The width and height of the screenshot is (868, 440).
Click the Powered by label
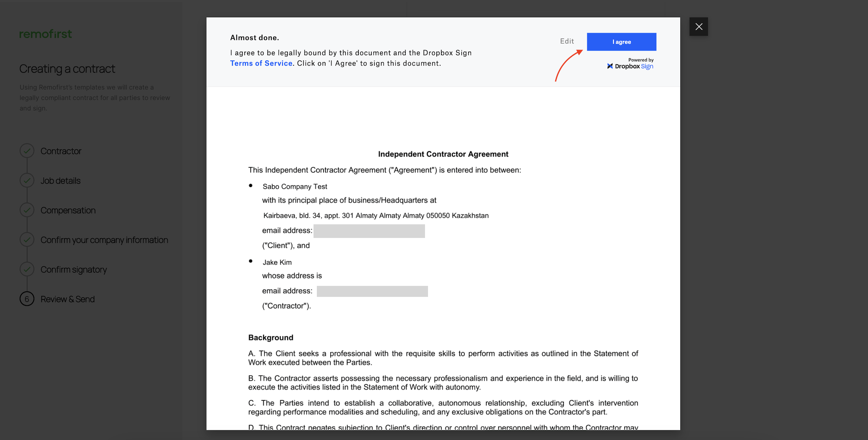[x=641, y=60]
